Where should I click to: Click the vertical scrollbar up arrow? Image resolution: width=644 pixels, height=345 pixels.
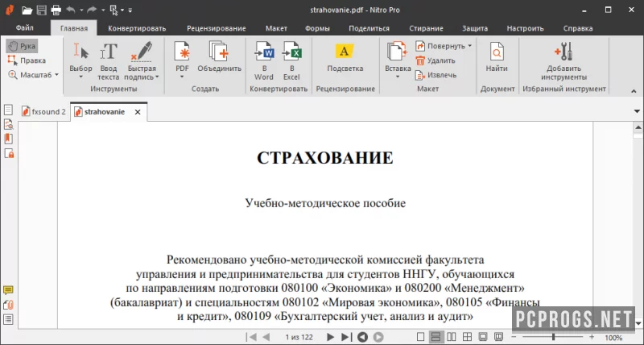tap(638, 127)
